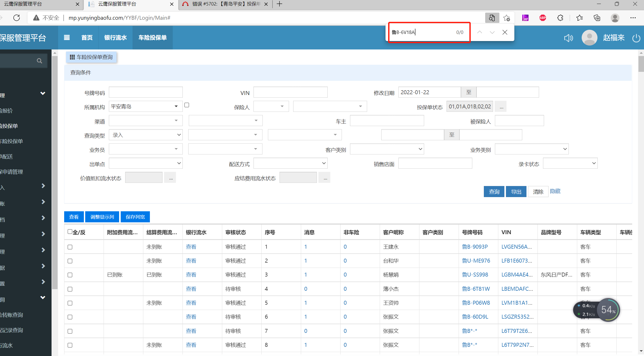Click the hamburger menu icon in header
The height and width of the screenshot is (356, 644).
[x=67, y=38]
